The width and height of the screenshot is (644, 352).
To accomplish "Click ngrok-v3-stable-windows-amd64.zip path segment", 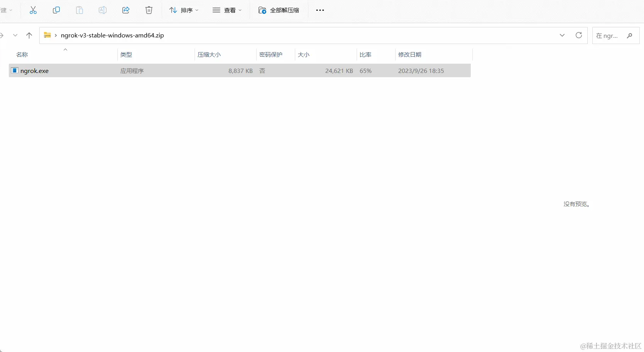I will pos(112,35).
